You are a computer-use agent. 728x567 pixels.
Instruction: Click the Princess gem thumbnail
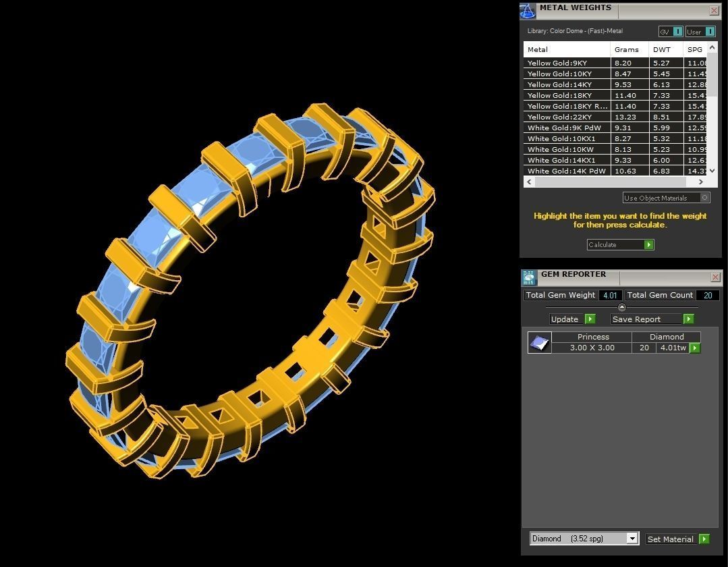540,343
